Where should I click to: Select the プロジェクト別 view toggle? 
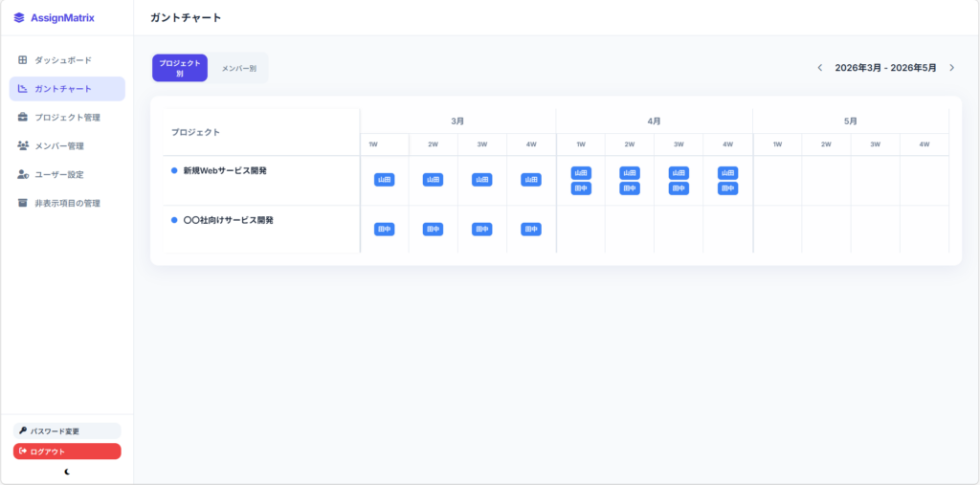180,68
